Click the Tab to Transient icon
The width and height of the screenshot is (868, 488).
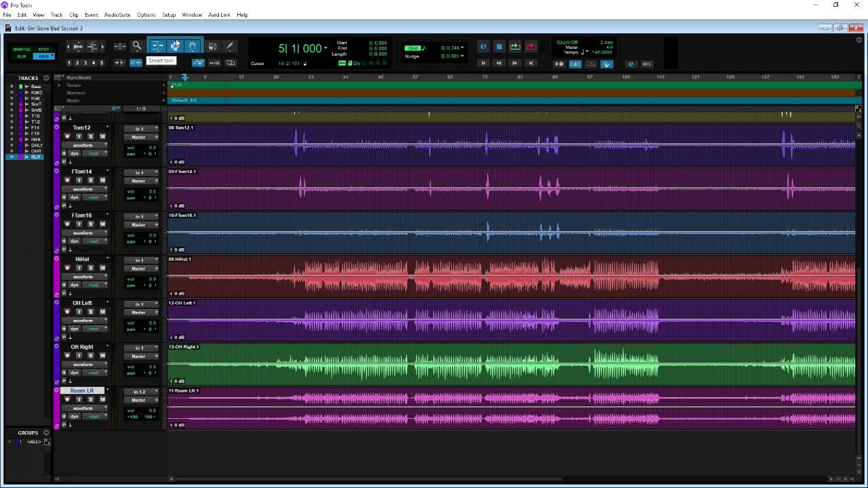click(119, 63)
